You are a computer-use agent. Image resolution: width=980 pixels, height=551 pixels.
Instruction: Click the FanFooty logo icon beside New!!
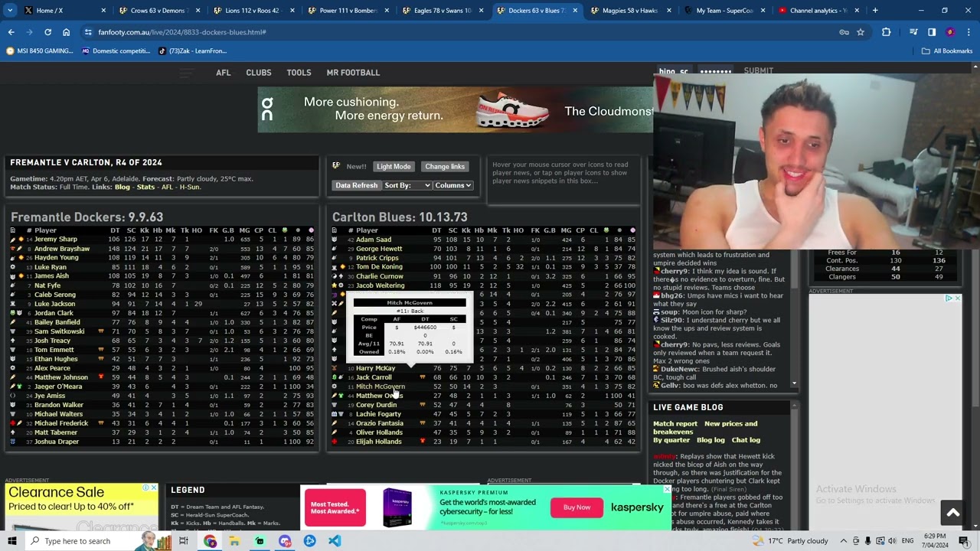336,166
